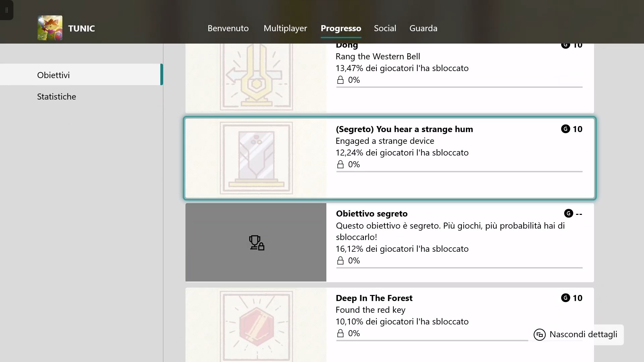Click the Gamerscore value 10 on Deep In The Forest

click(x=577, y=298)
